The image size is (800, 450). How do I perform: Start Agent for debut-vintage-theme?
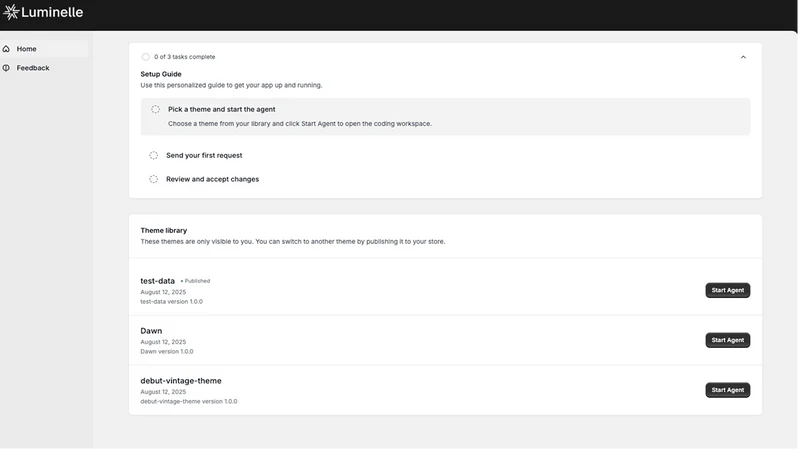pyautogui.click(x=728, y=390)
